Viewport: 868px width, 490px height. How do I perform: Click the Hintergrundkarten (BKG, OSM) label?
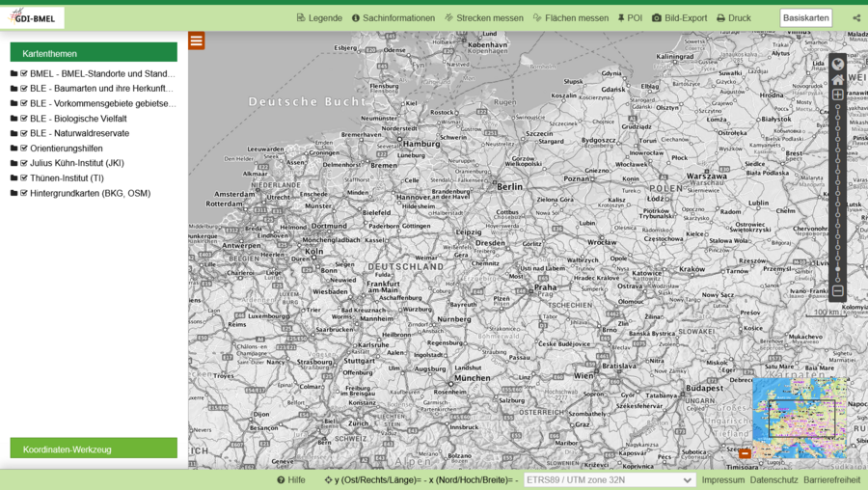tap(91, 193)
